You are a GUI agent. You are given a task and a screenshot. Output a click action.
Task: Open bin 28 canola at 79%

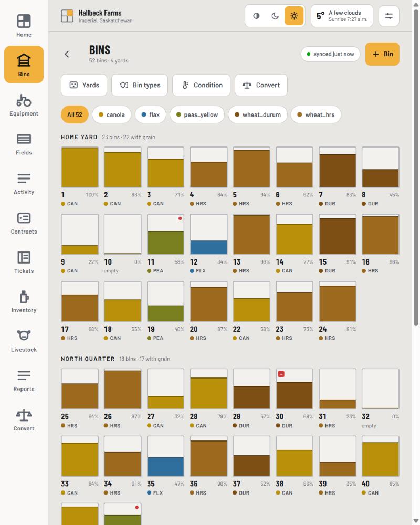[x=208, y=398]
